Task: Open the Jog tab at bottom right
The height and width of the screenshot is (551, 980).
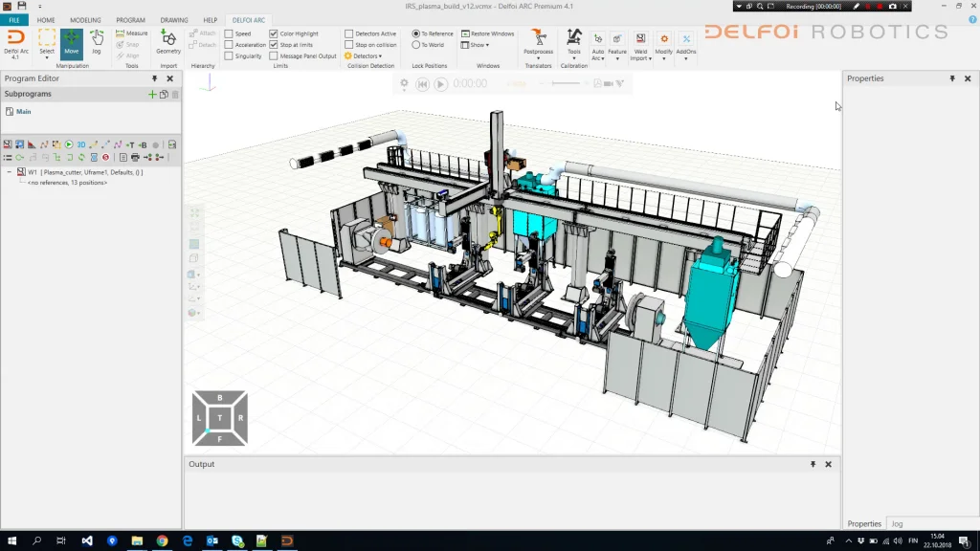Action: [897, 524]
